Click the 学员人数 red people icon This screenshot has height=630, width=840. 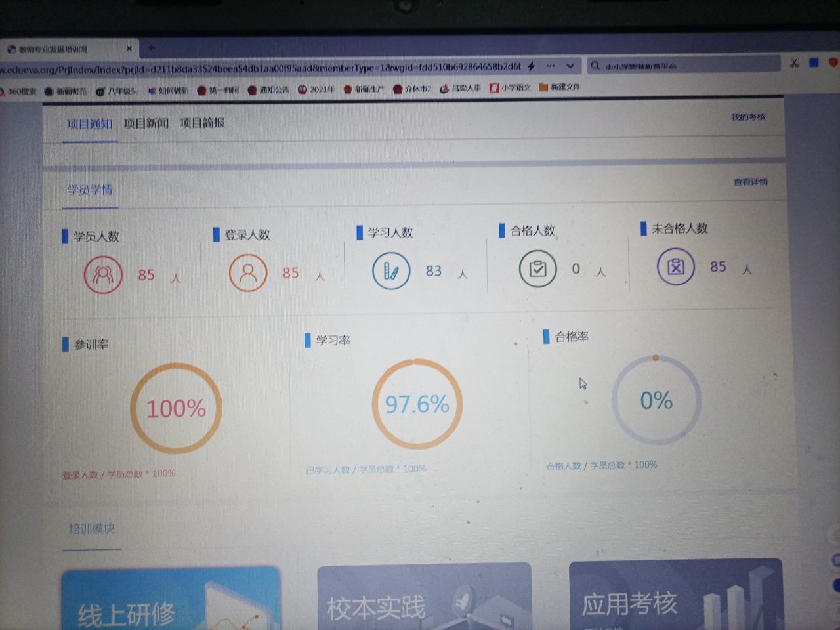[x=103, y=274]
